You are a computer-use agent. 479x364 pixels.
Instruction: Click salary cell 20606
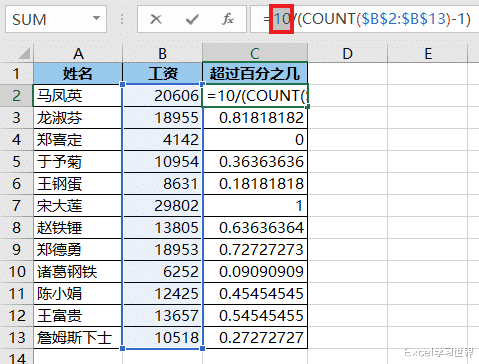tap(162, 96)
